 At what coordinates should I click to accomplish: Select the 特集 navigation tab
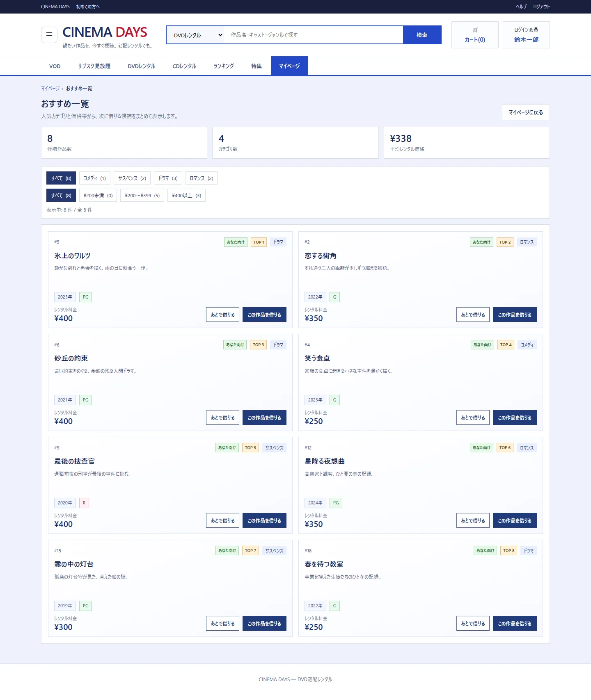(257, 66)
